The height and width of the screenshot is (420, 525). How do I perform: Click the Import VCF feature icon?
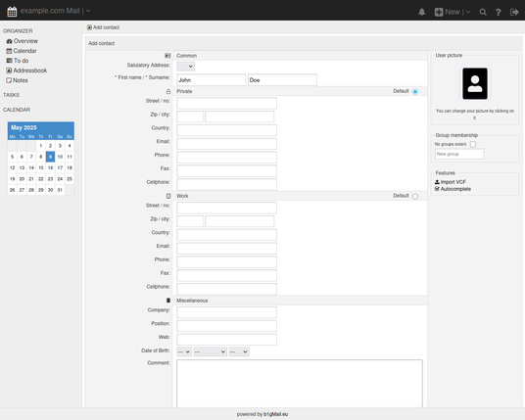pos(437,182)
